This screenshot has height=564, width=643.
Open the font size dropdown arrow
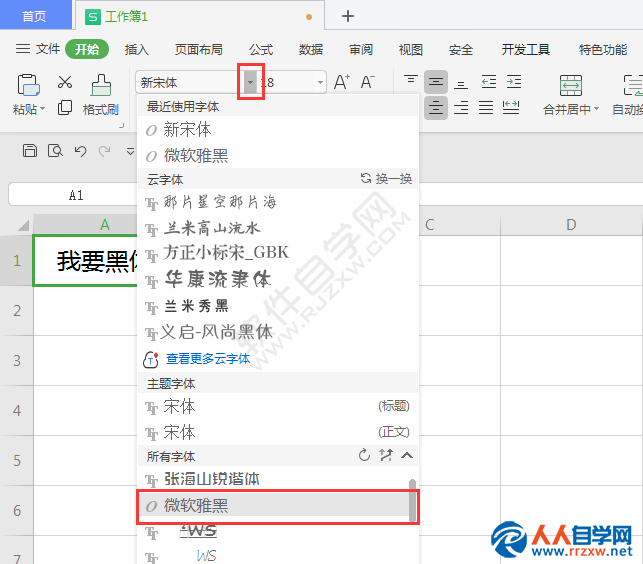320,82
